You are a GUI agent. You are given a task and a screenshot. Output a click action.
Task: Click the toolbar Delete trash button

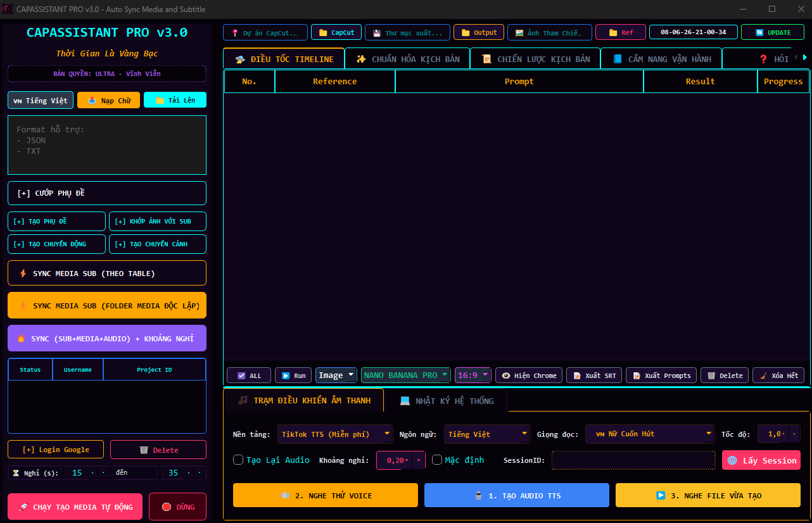point(725,375)
